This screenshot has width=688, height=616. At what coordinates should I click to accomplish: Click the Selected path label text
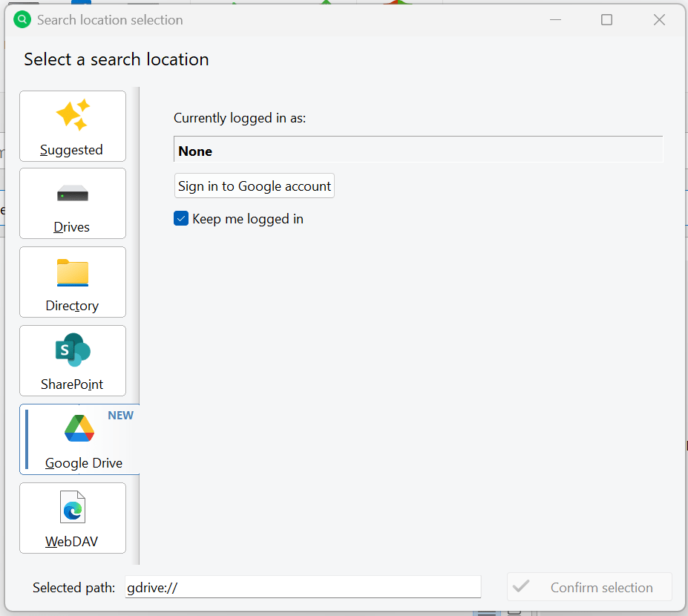click(x=73, y=588)
